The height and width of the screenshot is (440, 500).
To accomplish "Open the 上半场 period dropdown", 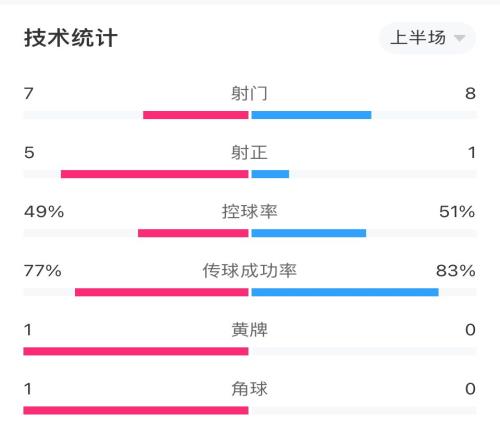I will coord(427,38).
